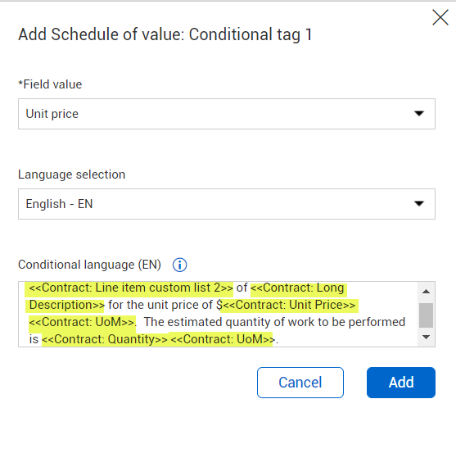The width and height of the screenshot is (456, 476).
Task: Click the scrollbar thumb in Conditional language box
Action: pos(426,315)
